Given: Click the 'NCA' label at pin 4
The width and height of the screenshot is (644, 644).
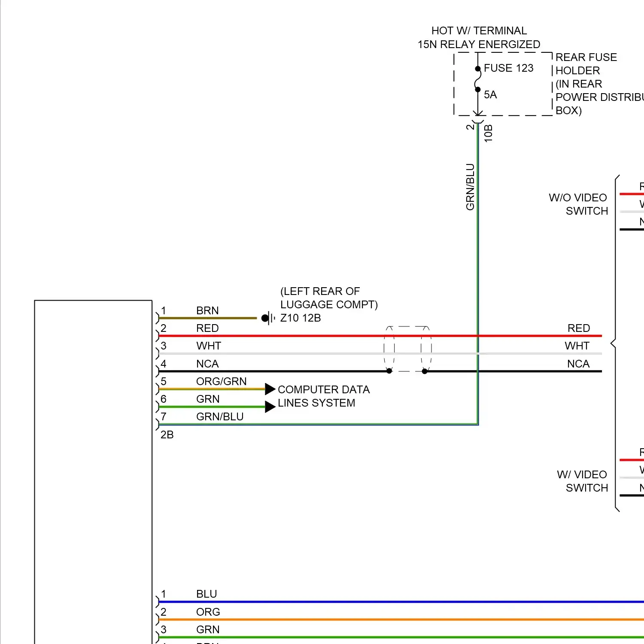Looking at the screenshot, I should 207,364.
